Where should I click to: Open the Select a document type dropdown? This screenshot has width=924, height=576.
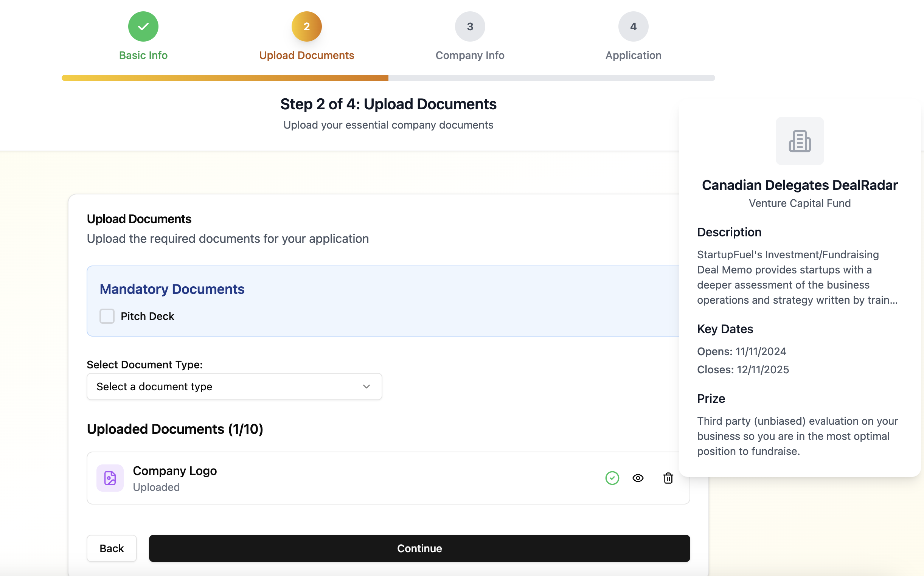click(x=234, y=387)
